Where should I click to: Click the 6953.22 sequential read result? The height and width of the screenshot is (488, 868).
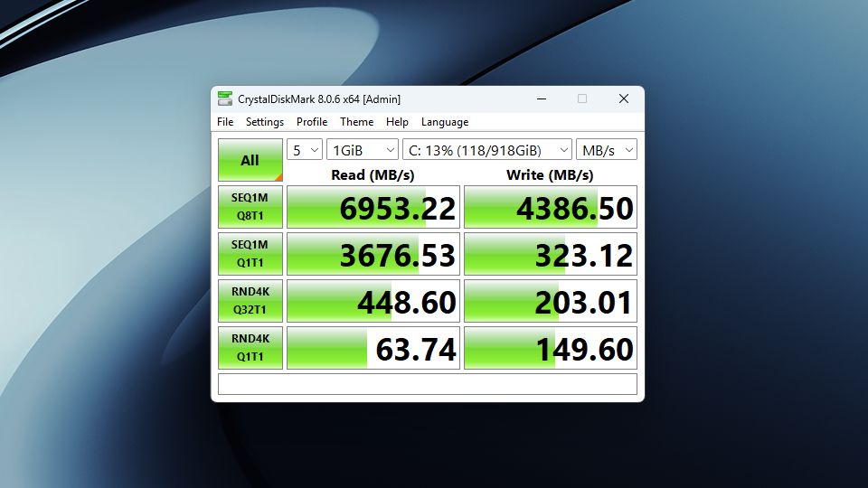(373, 207)
